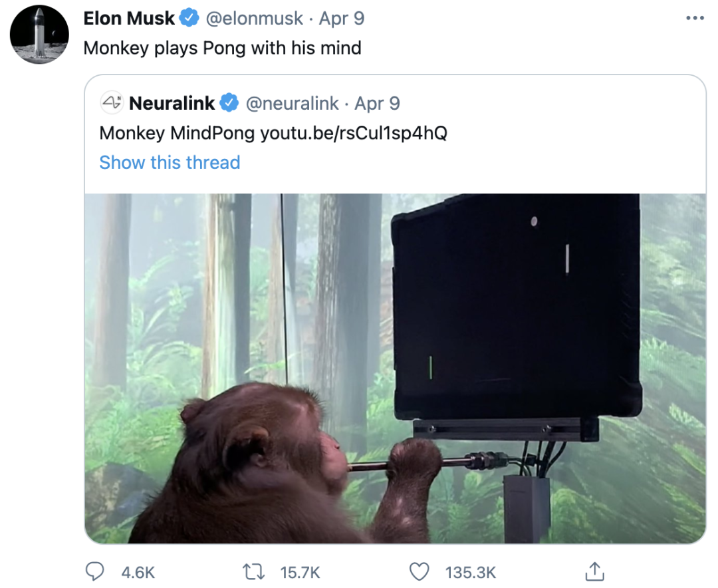Click the verified badge beside Elon Musk
718x588 pixels.
(189, 19)
